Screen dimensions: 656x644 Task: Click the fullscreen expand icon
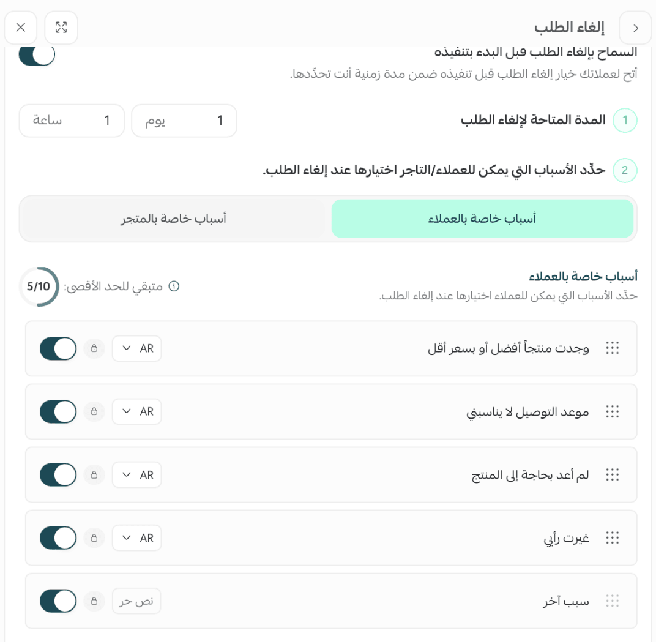click(61, 28)
